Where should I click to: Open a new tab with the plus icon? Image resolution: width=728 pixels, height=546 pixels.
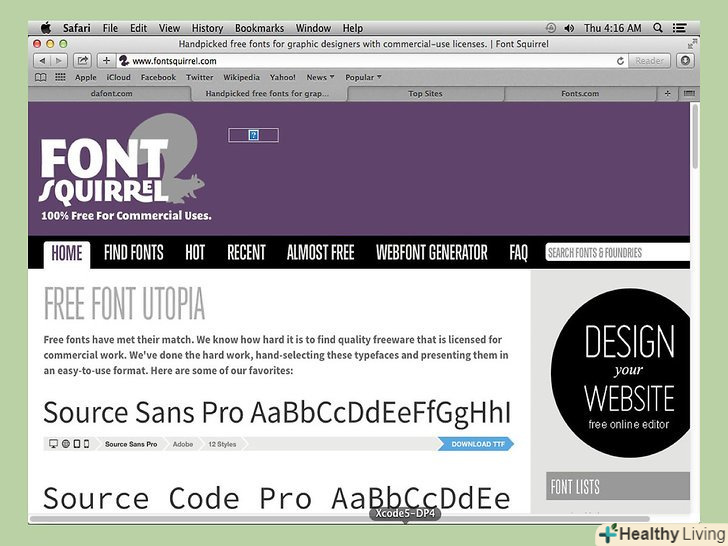pos(667,93)
